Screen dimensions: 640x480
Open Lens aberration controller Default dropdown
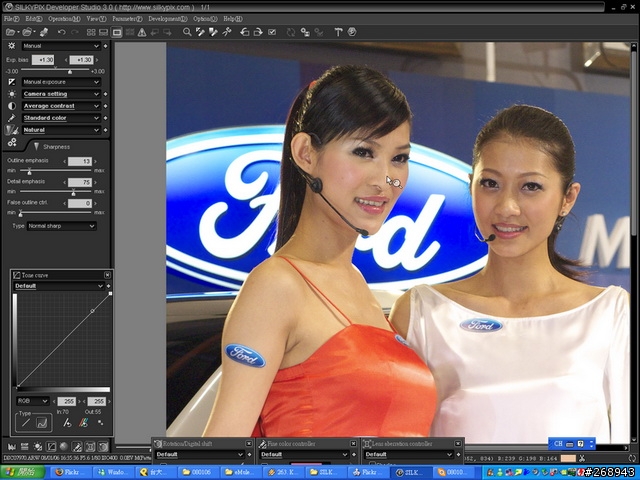[x=409, y=454]
